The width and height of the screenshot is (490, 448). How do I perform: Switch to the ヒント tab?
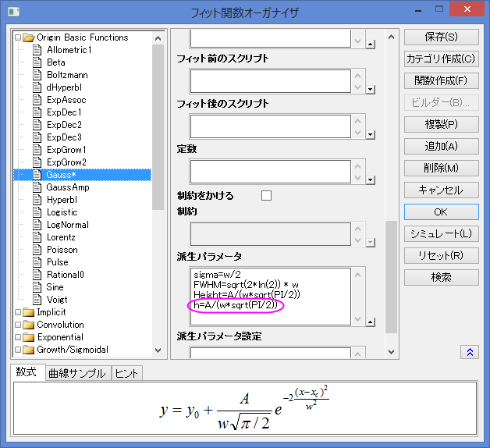tap(126, 373)
